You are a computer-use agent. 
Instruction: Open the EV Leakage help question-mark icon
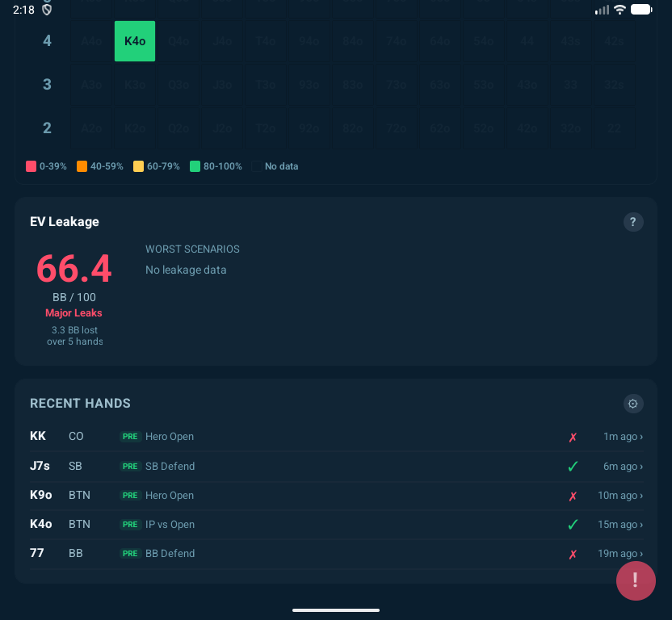click(x=633, y=222)
